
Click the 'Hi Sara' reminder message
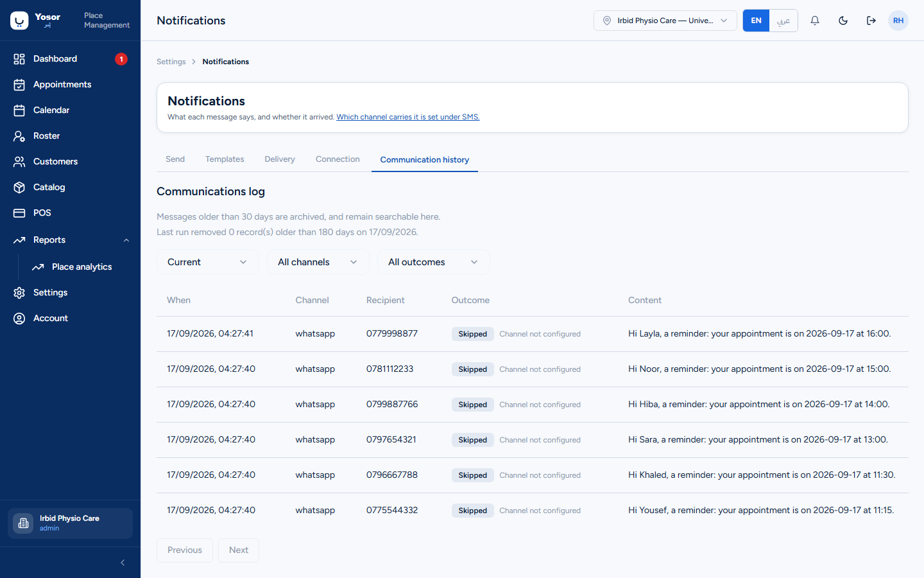[758, 440]
